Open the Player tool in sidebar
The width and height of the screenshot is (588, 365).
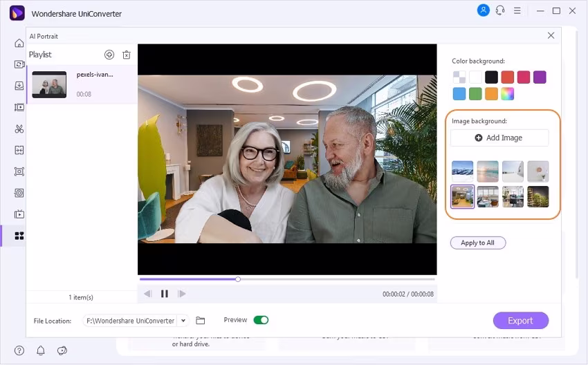(x=19, y=214)
